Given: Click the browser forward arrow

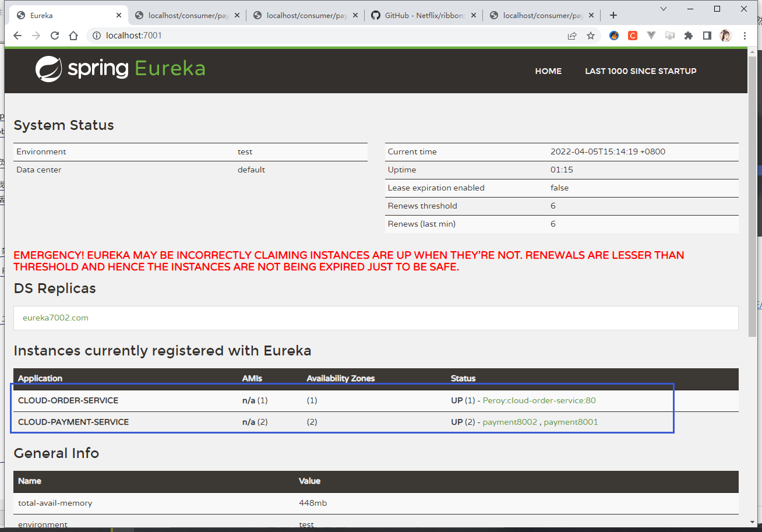Looking at the screenshot, I should click(36, 36).
